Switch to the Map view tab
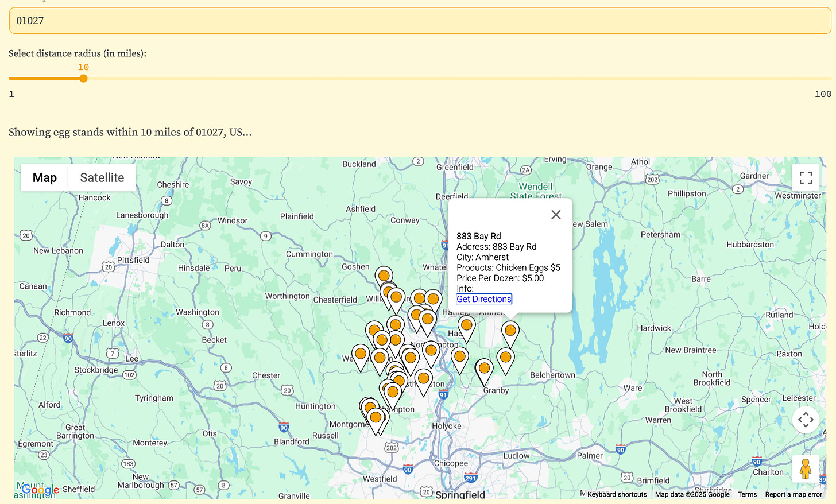 point(44,177)
